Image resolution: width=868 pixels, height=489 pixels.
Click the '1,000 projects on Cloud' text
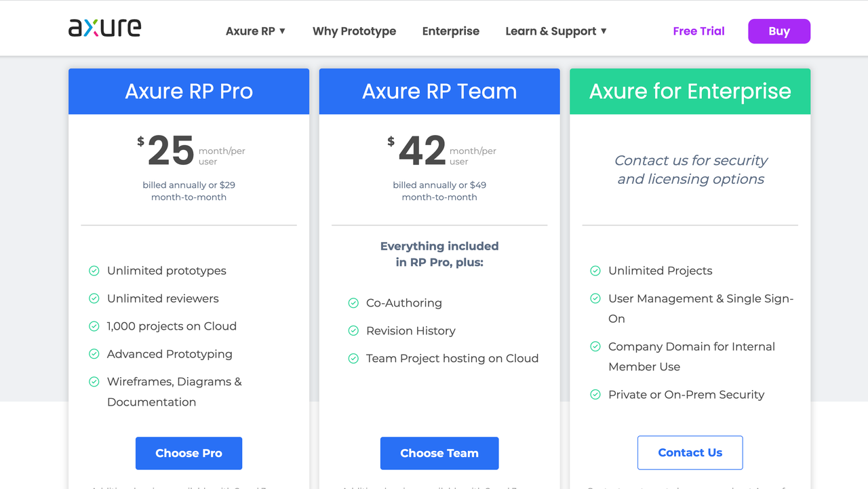[x=172, y=326]
